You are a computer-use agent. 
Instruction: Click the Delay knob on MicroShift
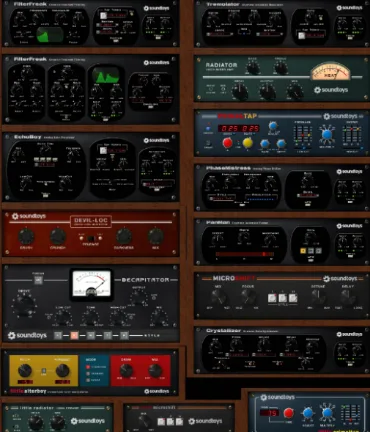[347, 296]
